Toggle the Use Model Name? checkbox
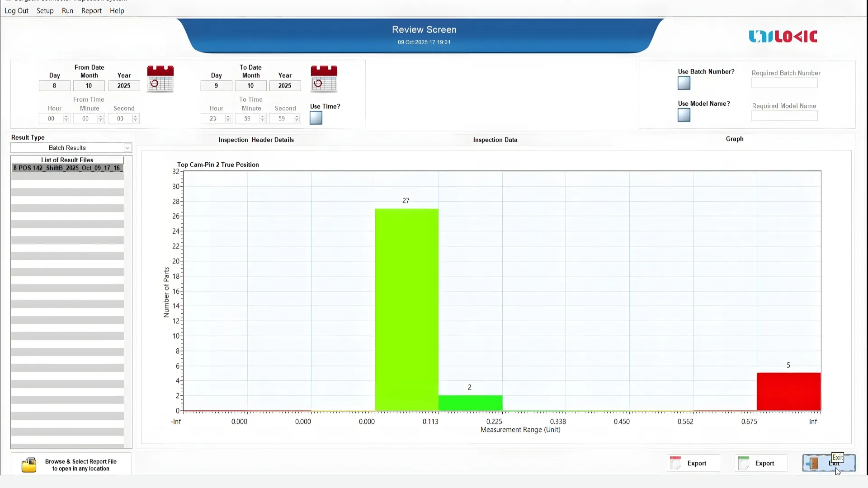 coord(684,115)
